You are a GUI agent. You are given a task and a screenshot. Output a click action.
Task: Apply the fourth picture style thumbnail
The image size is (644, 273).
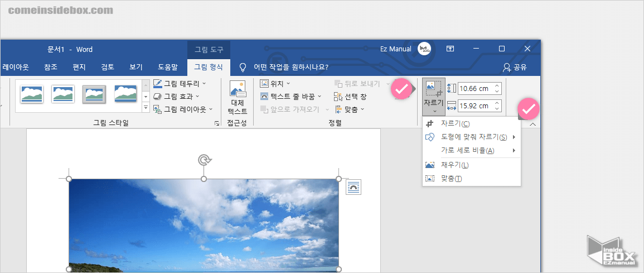tap(125, 94)
